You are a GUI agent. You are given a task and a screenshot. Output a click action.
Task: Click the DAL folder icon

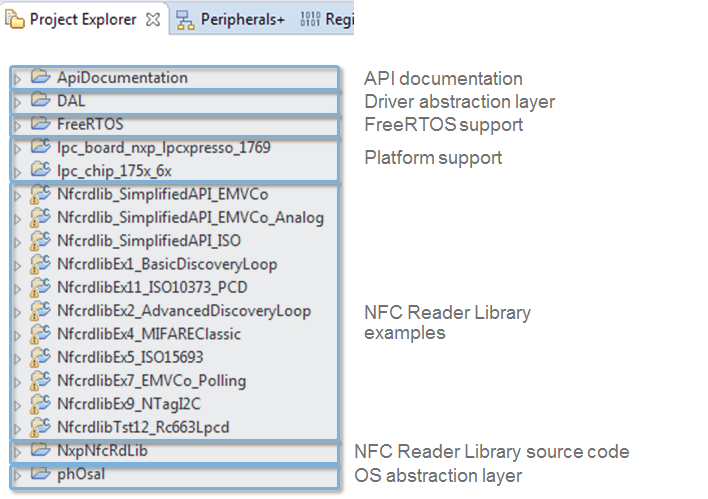[x=40, y=99]
